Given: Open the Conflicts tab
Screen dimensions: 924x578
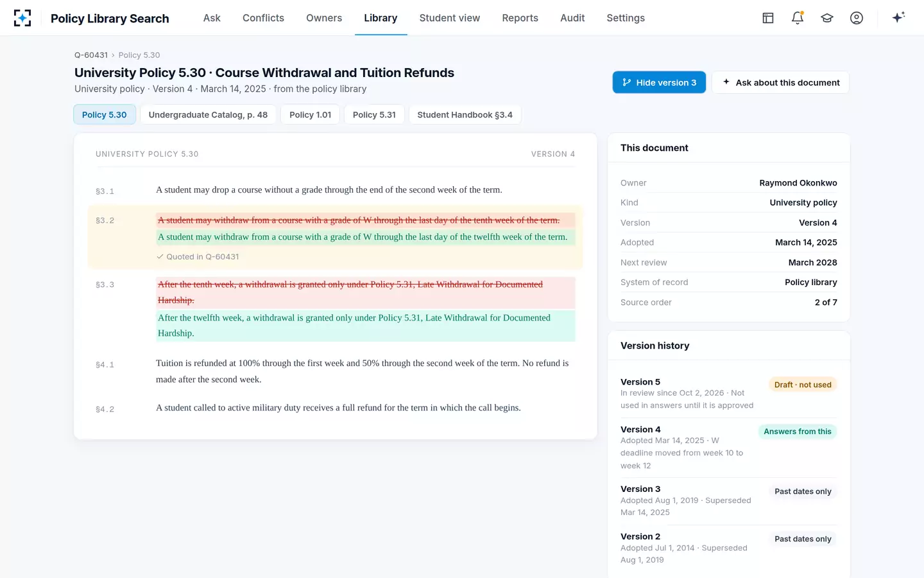Looking at the screenshot, I should [263, 18].
